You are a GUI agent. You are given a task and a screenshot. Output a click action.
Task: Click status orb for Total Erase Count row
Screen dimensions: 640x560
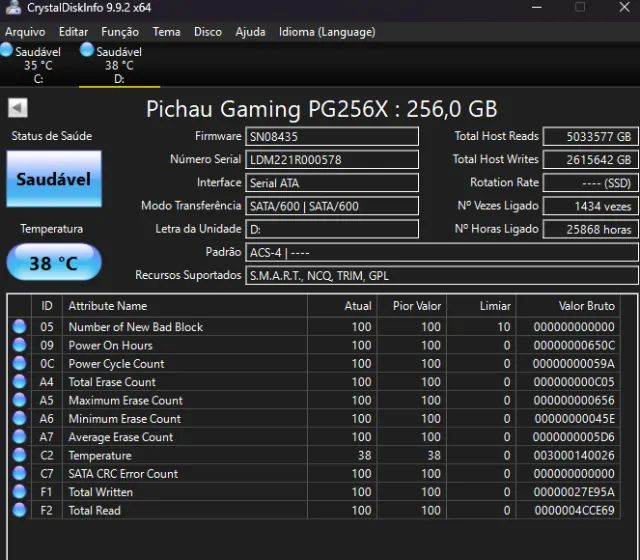coord(19,382)
